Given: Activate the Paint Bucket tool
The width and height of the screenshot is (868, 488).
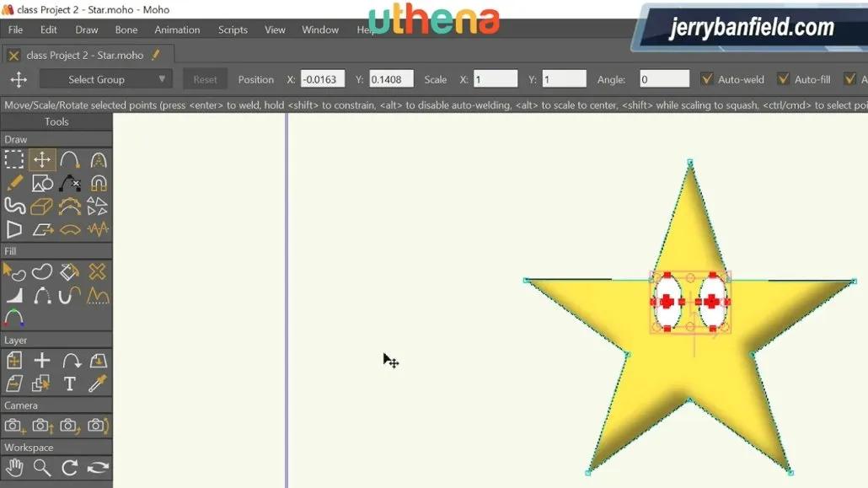Looking at the screenshot, I should 70,271.
